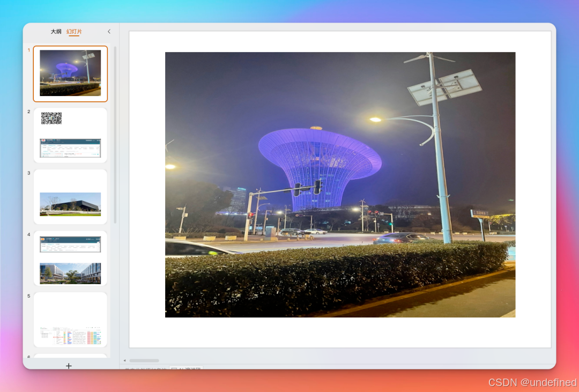Collapse the slide panel with the chevron

tap(109, 32)
